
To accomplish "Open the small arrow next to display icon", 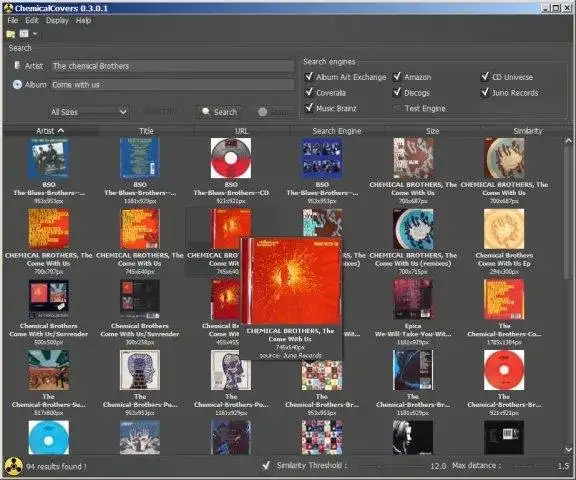I will pos(35,34).
